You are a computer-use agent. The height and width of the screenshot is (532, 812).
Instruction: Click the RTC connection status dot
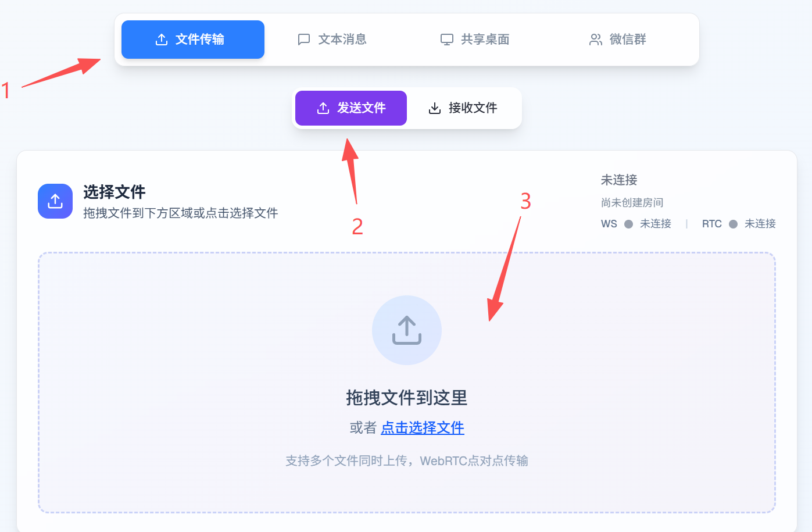(733, 224)
